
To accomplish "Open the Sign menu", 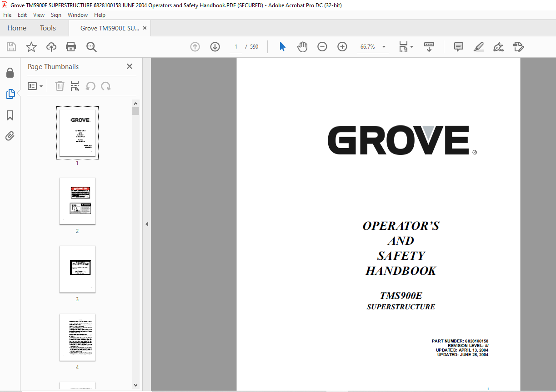I will pyautogui.click(x=56, y=15).
